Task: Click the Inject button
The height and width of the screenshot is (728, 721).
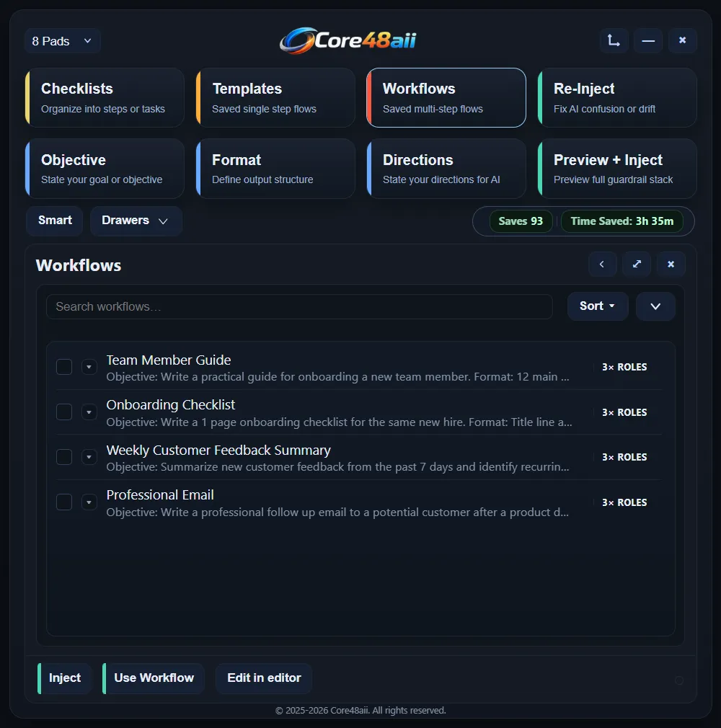Action: 65,678
